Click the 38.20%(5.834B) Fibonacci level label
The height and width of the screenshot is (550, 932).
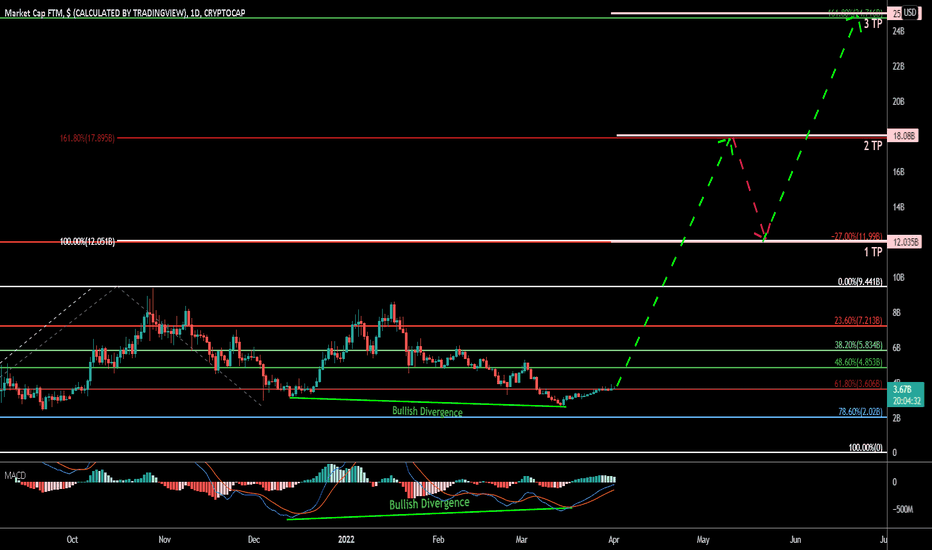coord(858,345)
